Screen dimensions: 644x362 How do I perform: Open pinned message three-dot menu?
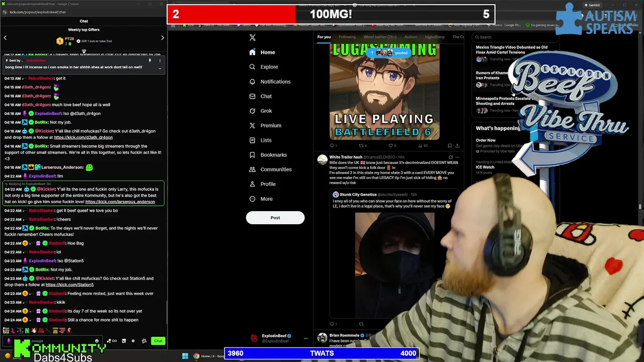point(159,61)
